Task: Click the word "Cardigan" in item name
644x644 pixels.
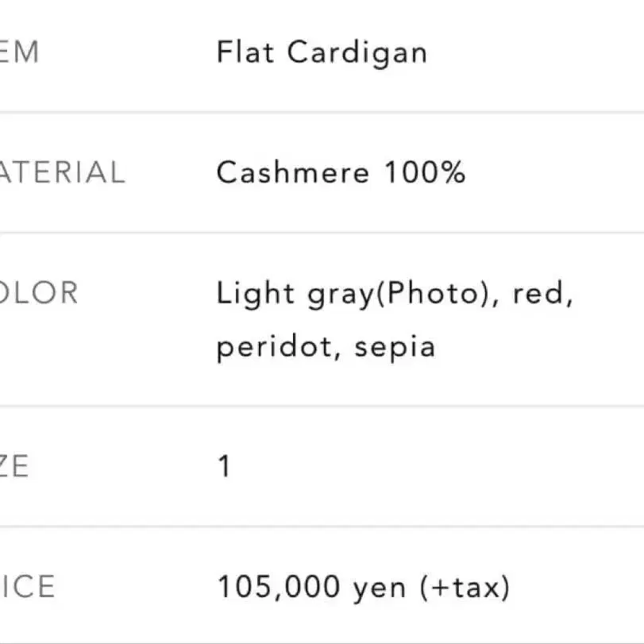Action: tap(357, 53)
